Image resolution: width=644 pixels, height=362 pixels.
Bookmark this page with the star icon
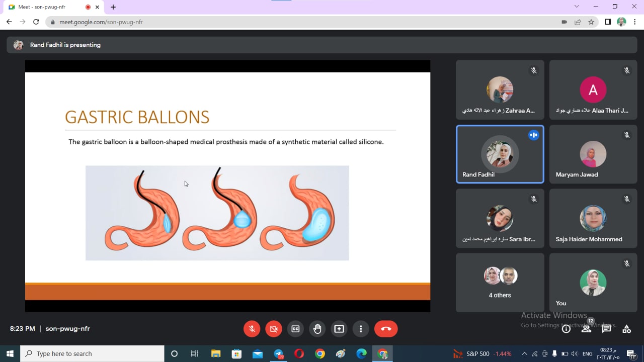point(591,22)
